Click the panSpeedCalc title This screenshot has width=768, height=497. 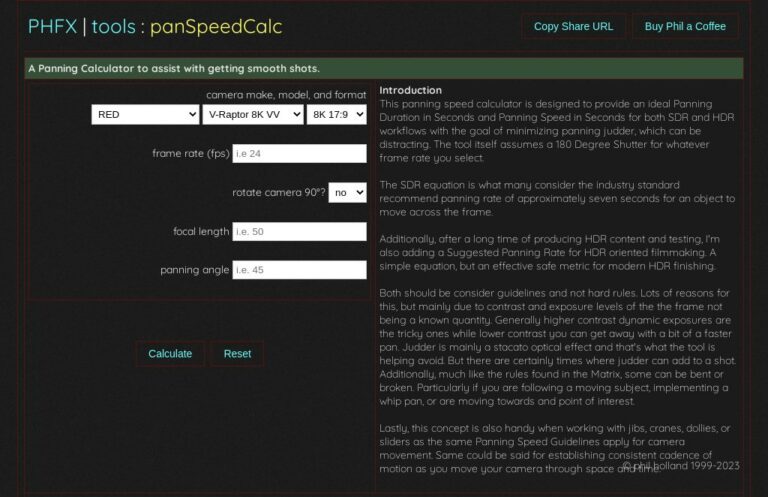click(216, 26)
